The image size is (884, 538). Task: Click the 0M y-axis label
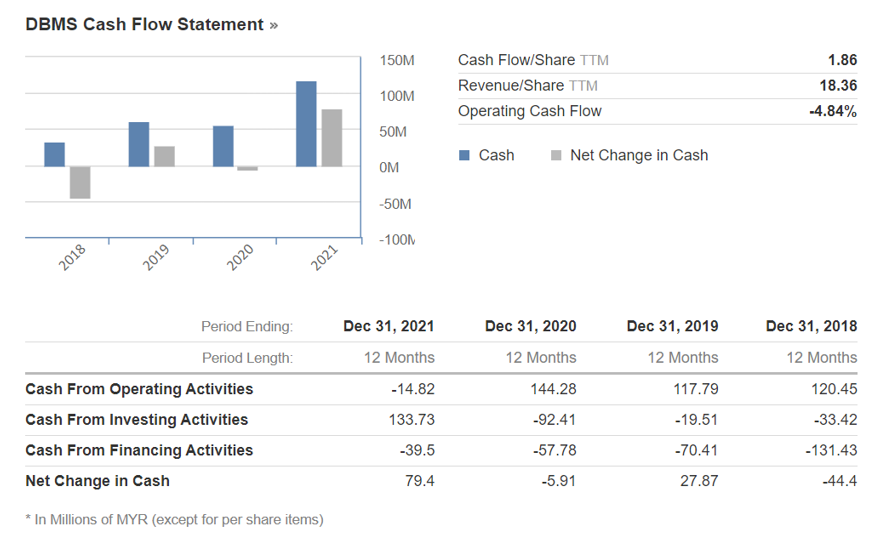[389, 167]
